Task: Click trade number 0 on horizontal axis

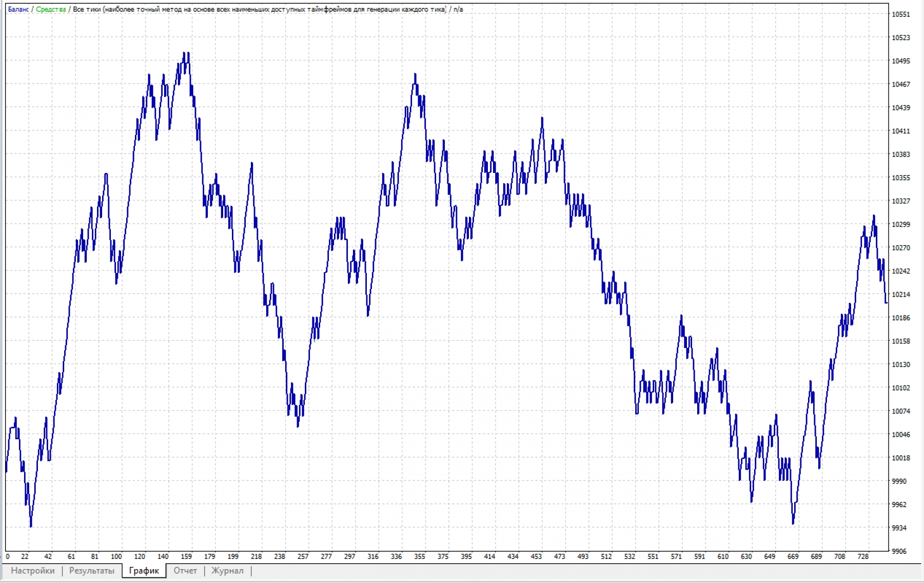Action: (x=7, y=556)
